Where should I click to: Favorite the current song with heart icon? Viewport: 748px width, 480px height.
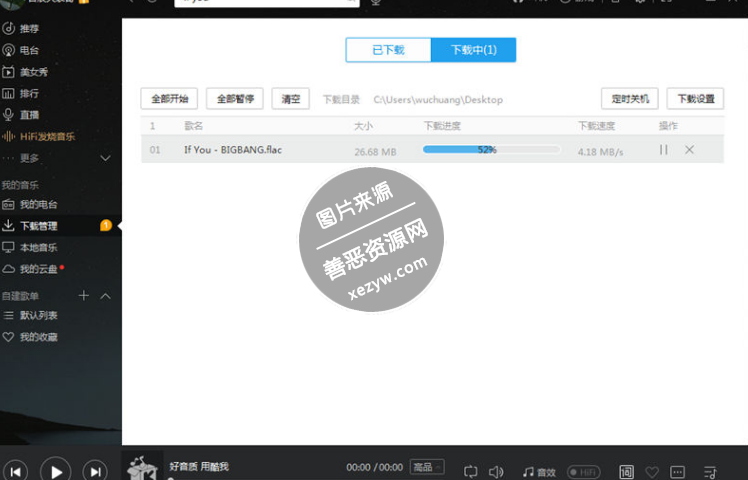[x=652, y=471]
